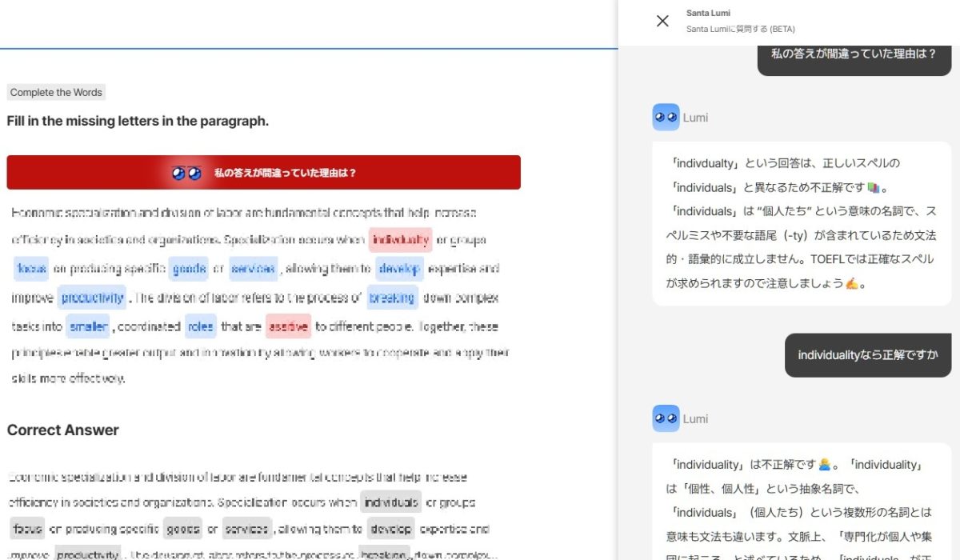
Task: Select the red 'assive' answer chip
Action: coord(286,326)
